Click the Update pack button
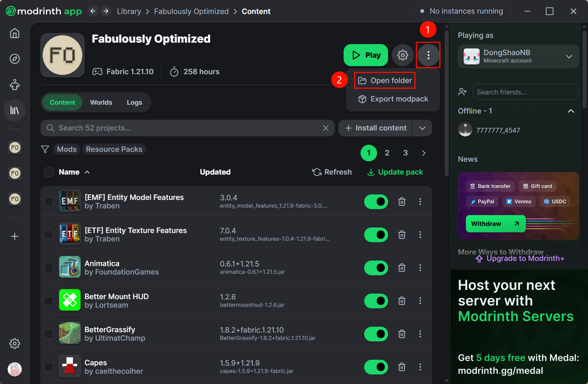The height and width of the screenshot is (384, 588). 395,172
